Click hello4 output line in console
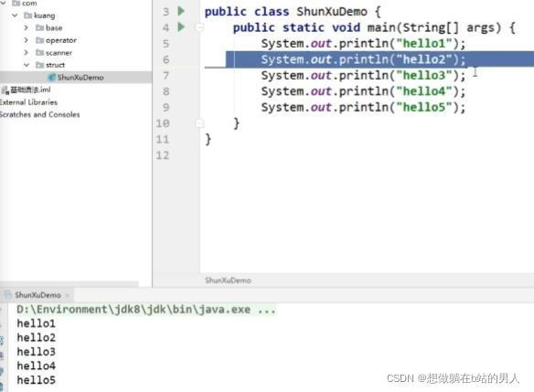Image resolution: width=534 pixels, height=392 pixels. pyautogui.click(x=36, y=366)
